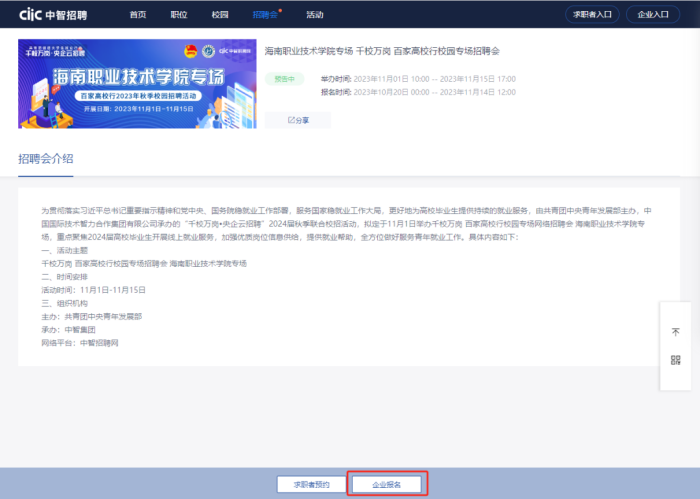The height and width of the screenshot is (499, 700).
Task: Switch to the 招聘会介绍 tab
Action: pyautogui.click(x=45, y=159)
